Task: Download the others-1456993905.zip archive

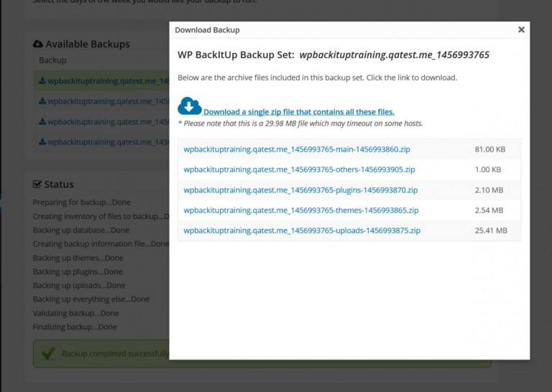Action: (299, 169)
